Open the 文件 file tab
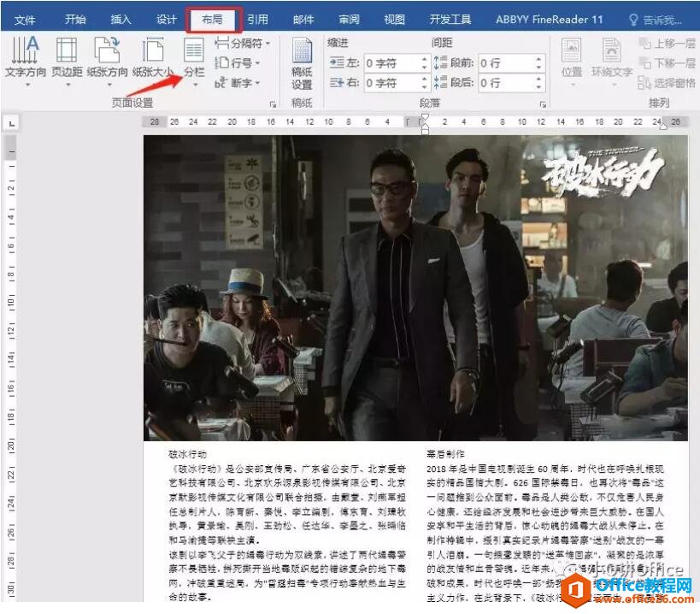 [25, 20]
